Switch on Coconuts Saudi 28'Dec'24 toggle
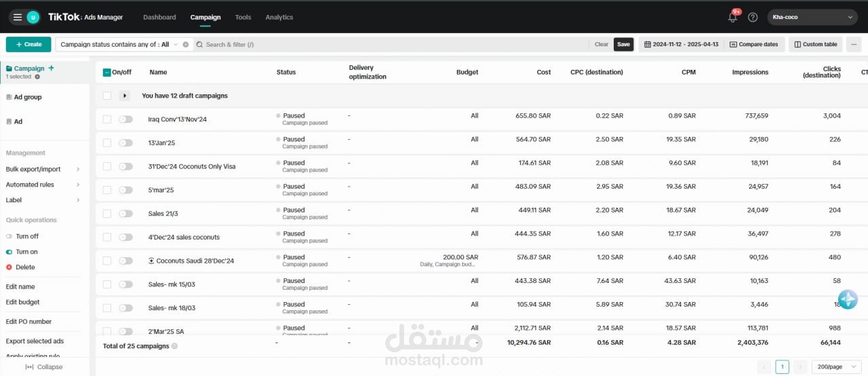Viewport: 868px width, 376px height. (125, 261)
